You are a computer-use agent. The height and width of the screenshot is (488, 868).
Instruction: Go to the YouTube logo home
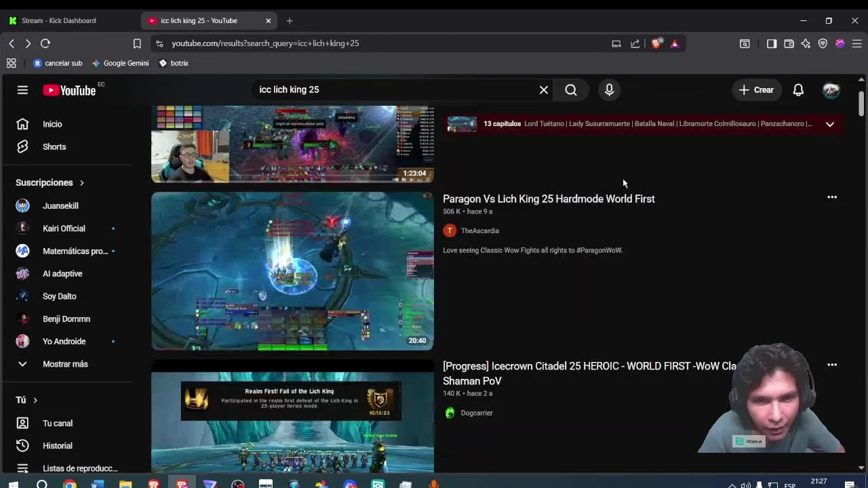[69, 90]
